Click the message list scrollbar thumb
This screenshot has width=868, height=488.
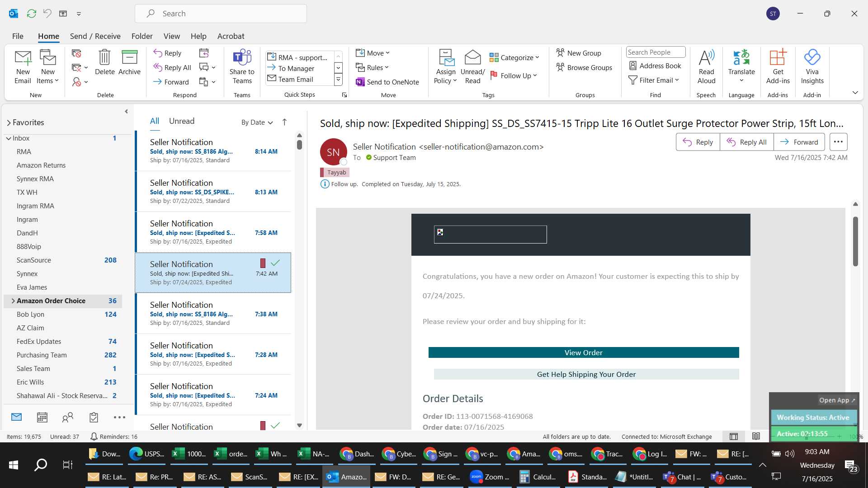(299, 145)
